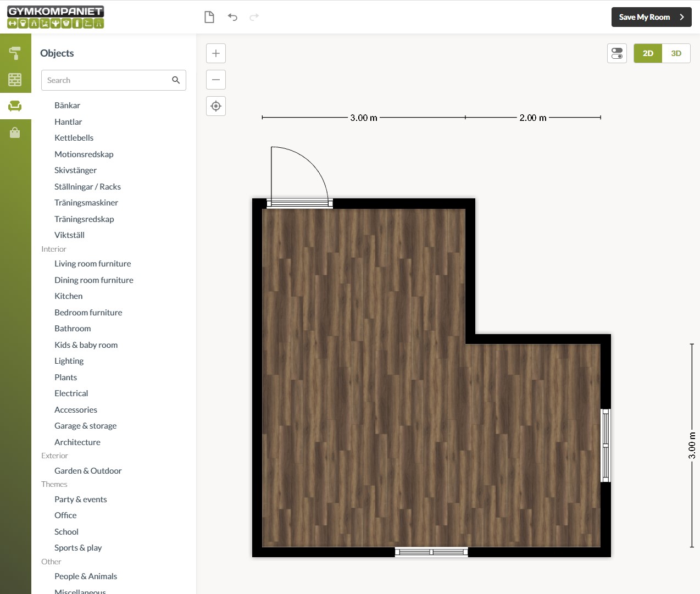
Task: Open the Living room furniture category
Action: tap(92, 264)
